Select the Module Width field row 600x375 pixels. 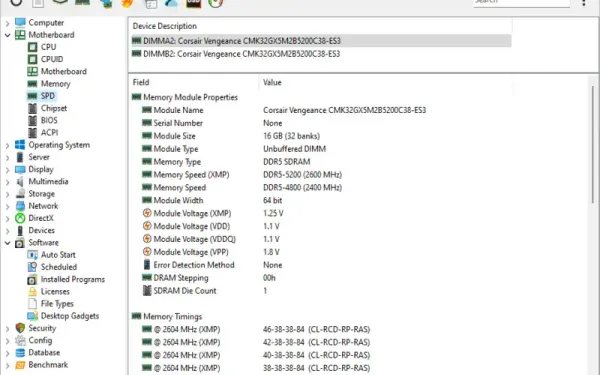coord(321,201)
